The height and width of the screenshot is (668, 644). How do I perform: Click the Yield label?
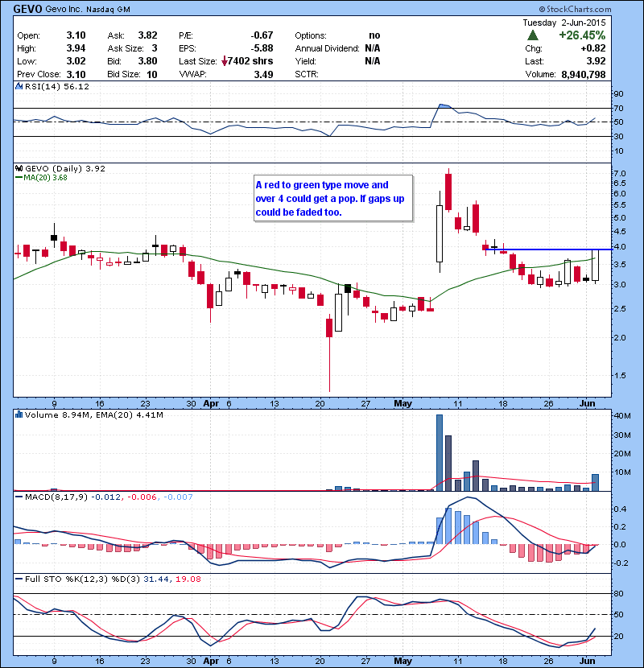click(x=305, y=61)
